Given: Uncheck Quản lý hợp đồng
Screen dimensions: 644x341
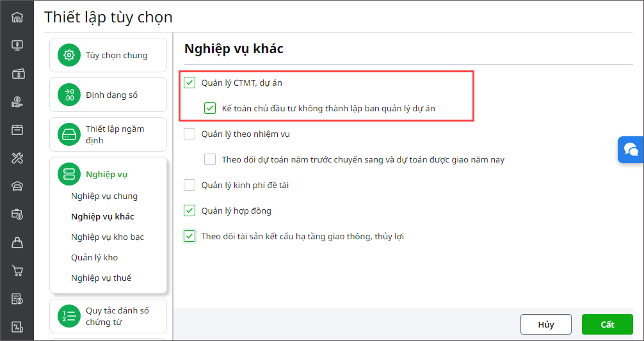Looking at the screenshot, I should coord(189,211).
